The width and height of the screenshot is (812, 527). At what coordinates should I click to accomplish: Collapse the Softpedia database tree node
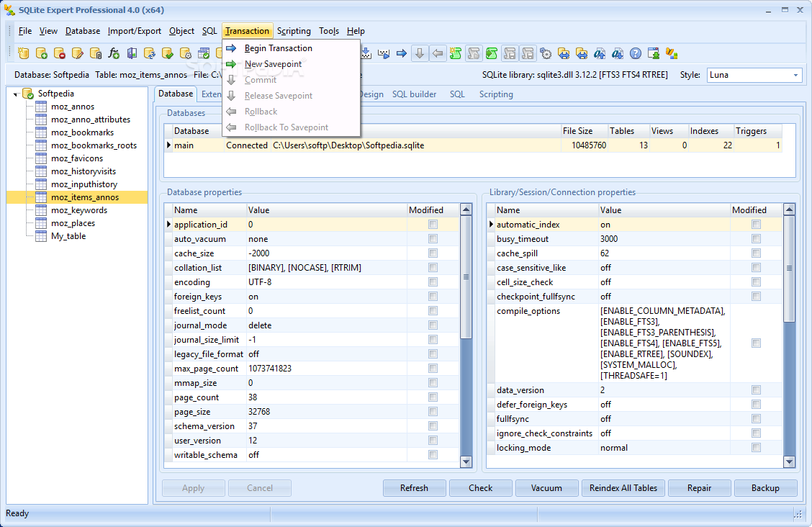(x=16, y=94)
